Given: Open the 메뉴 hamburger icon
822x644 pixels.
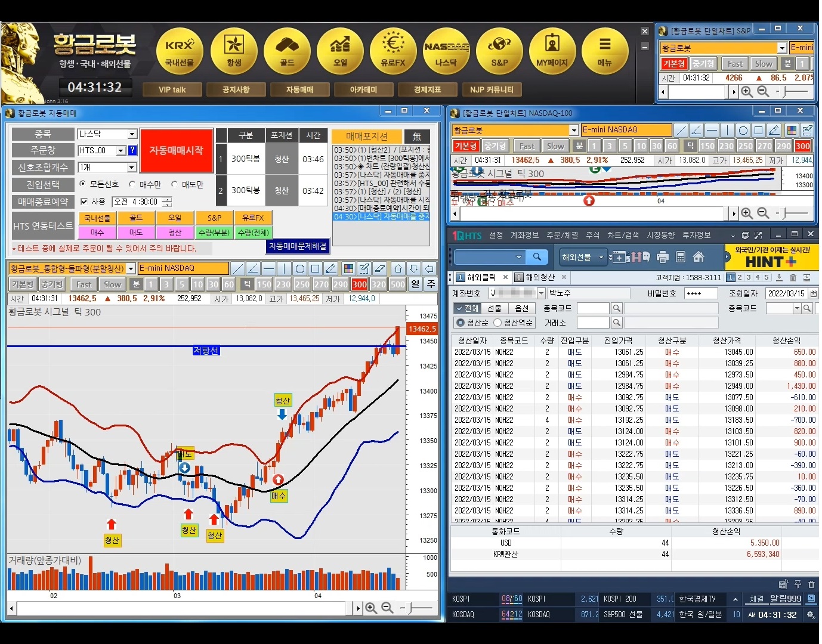Looking at the screenshot, I should (x=605, y=51).
